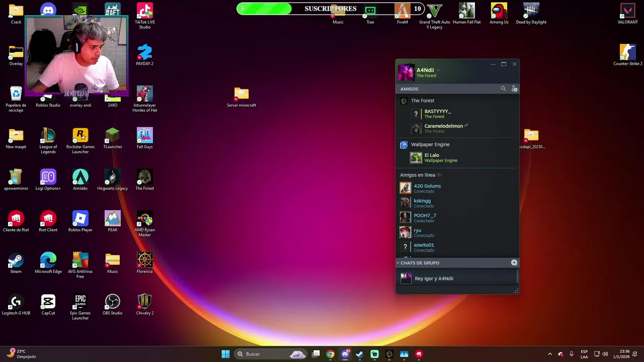Open the Chivalry 2 desktop shortcut
Viewport: 644px width, 362px height.
[x=144, y=305]
